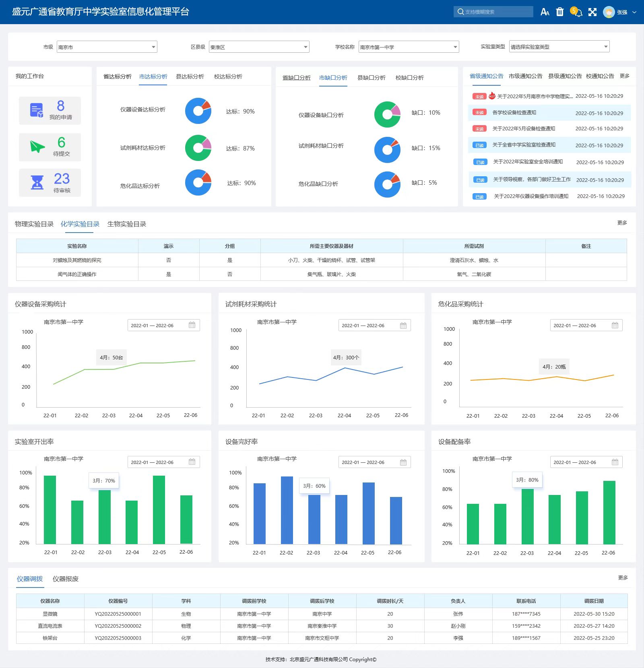This screenshot has width=644, height=668.
Task: Click the hot flame icon on first notice
Action: [x=492, y=96]
